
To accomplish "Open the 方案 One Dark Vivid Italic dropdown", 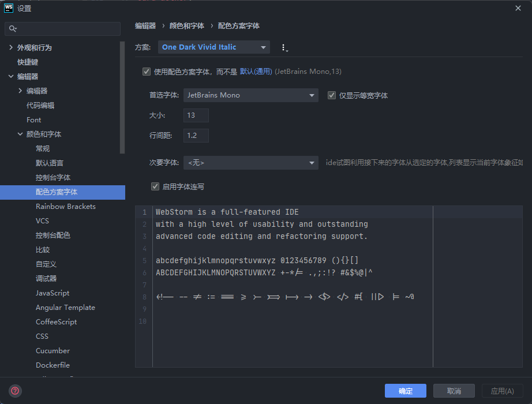I will (x=213, y=47).
